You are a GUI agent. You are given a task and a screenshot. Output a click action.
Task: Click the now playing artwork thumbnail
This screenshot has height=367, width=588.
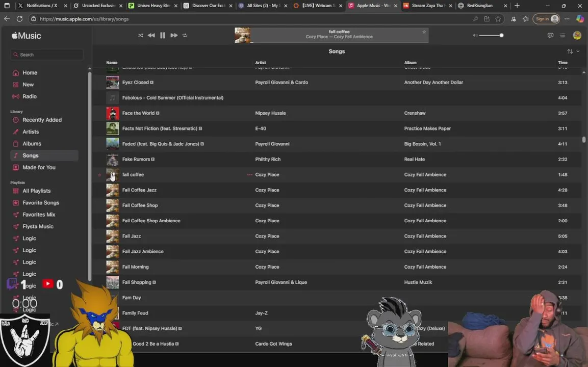pyautogui.click(x=243, y=35)
